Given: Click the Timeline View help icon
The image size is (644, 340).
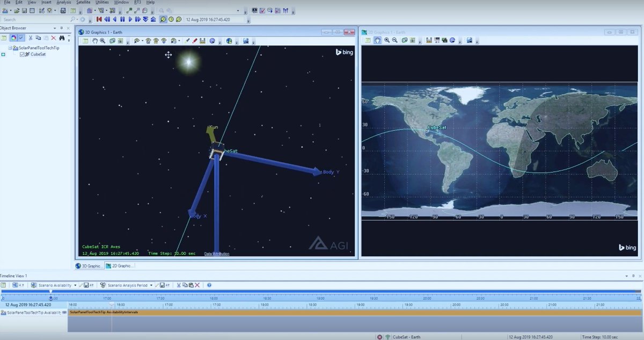Looking at the screenshot, I should pos(209,285).
